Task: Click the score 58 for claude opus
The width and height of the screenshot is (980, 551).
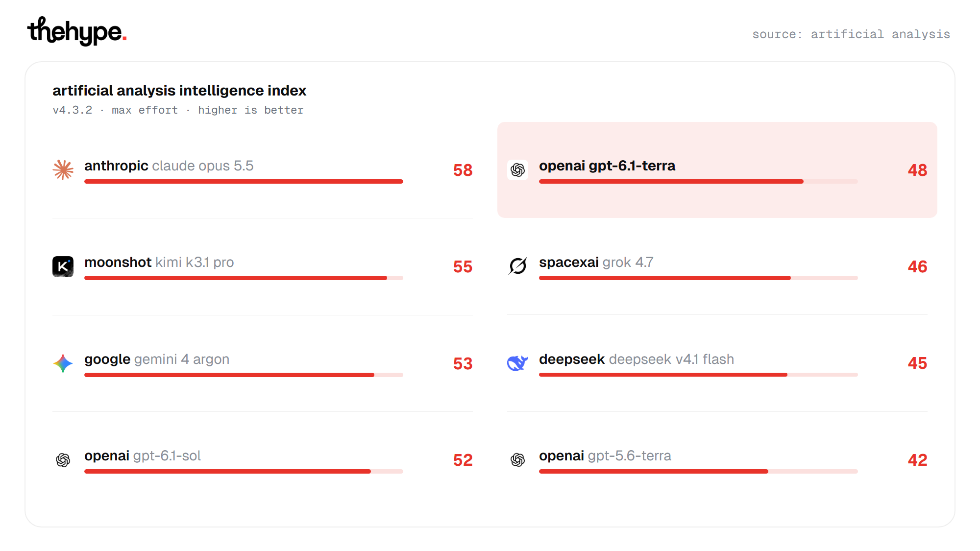Action: 463,170
